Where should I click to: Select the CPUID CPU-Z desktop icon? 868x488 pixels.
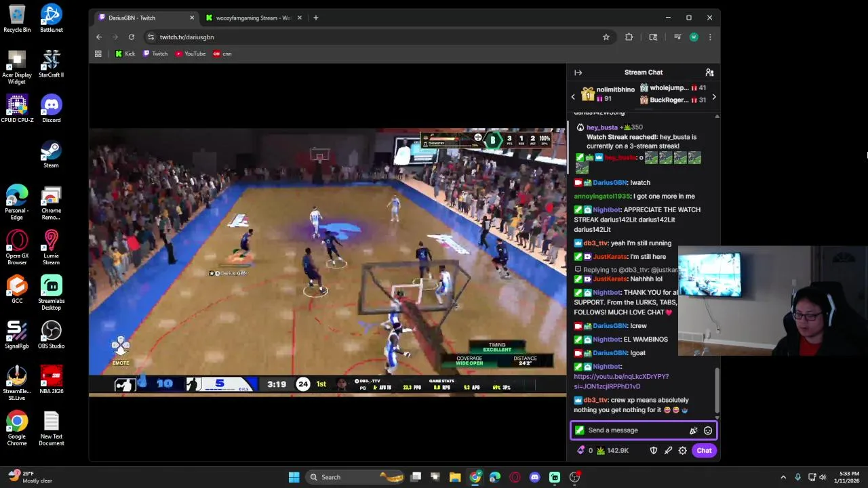(x=17, y=109)
